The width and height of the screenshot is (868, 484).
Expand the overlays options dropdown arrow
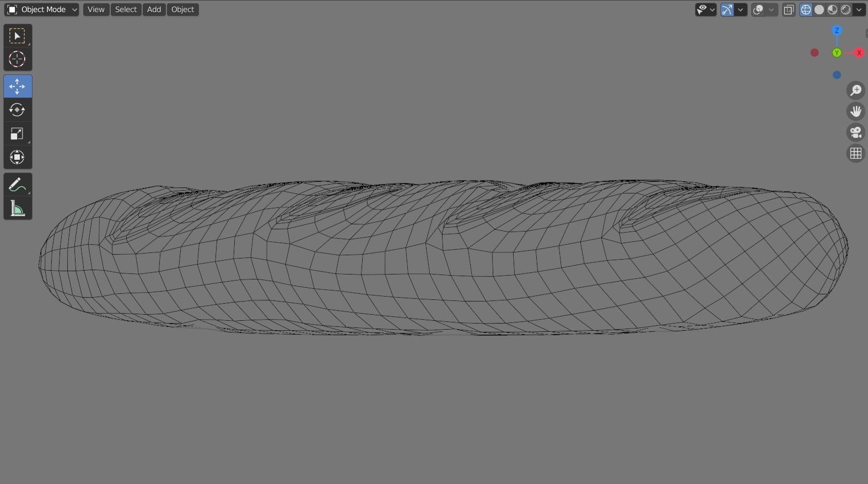coord(772,9)
